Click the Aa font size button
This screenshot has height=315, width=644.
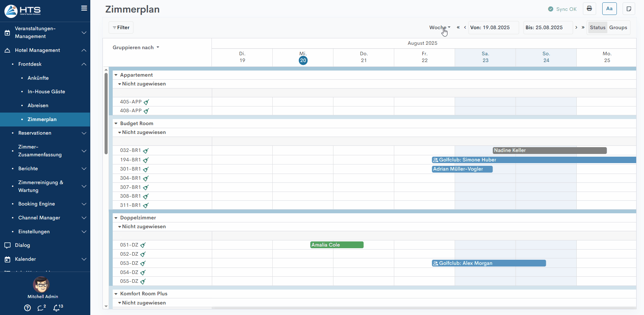point(609,9)
